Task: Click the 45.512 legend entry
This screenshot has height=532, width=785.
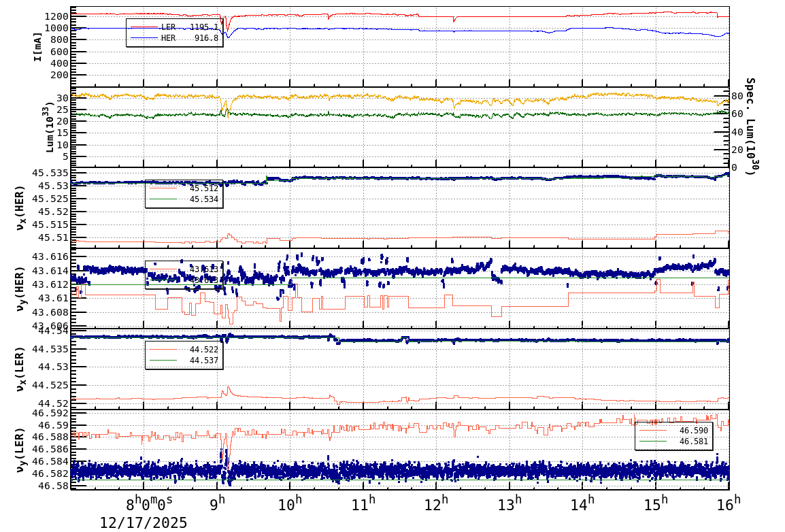Action: 184,188
